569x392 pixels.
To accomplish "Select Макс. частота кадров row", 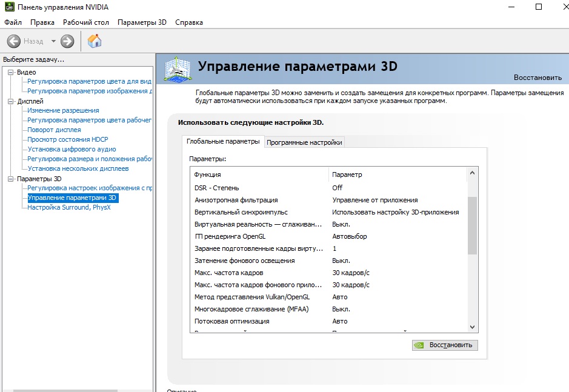I will coord(328,273).
